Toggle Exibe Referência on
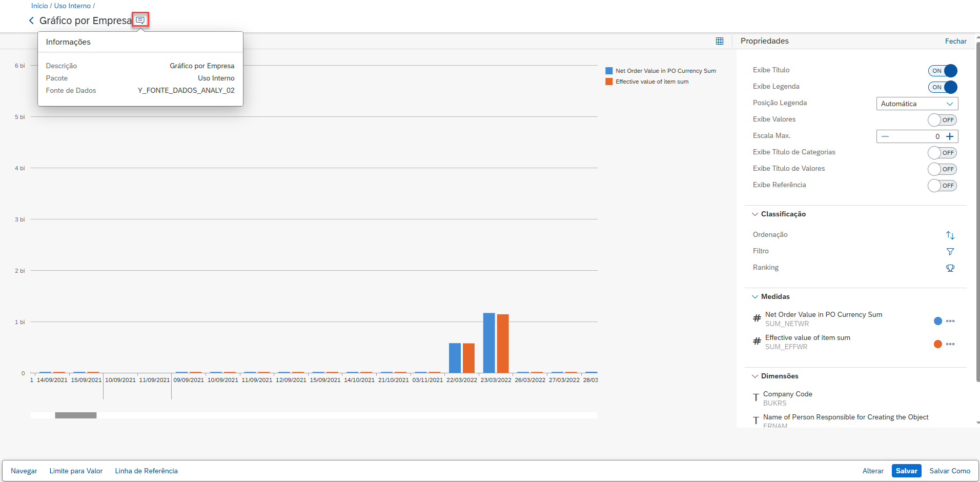The image size is (980, 482). point(942,186)
